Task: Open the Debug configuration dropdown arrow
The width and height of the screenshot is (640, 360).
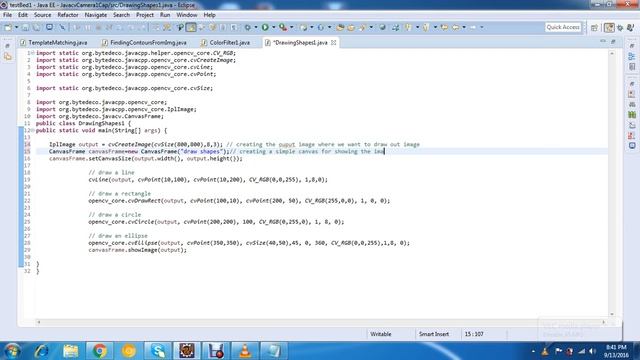Action: coord(256,27)
